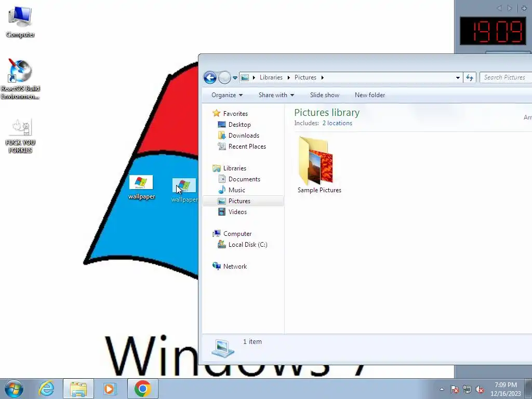
Task: Launch Internet Explorer from taskbar
Action: pos(46,389)
